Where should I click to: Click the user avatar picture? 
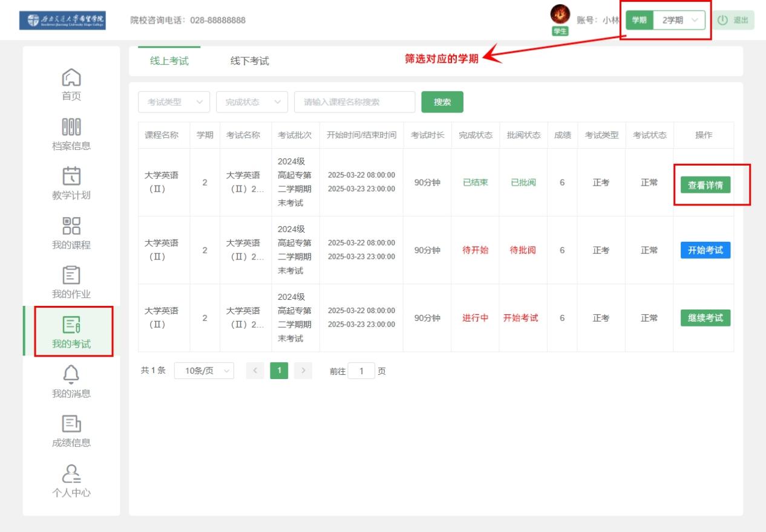(x=560, y=15)
